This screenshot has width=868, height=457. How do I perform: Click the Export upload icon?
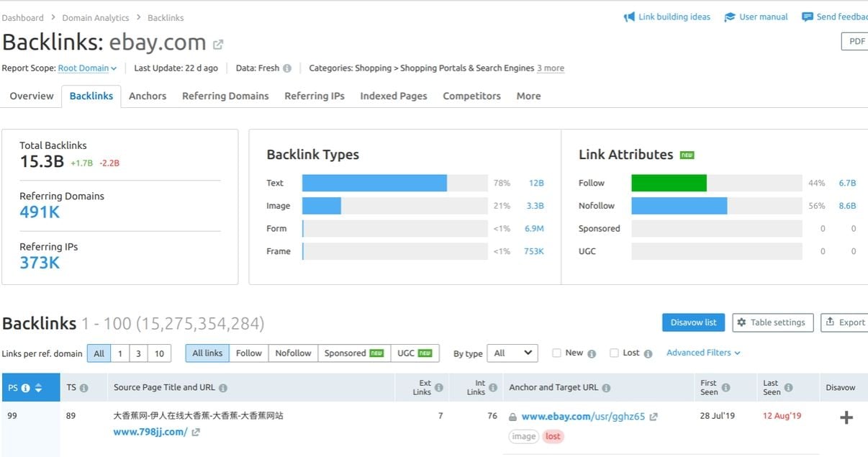830,322
